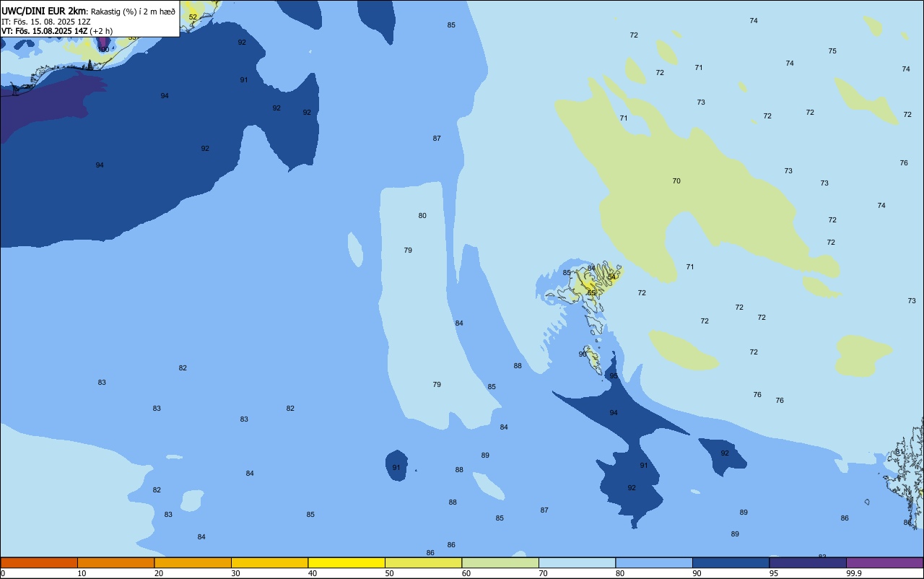The width and height of the screenshot is (924, 579).
Task: Click the 0–10 dark orange legend swatch
Action: [x=39, y=562]
